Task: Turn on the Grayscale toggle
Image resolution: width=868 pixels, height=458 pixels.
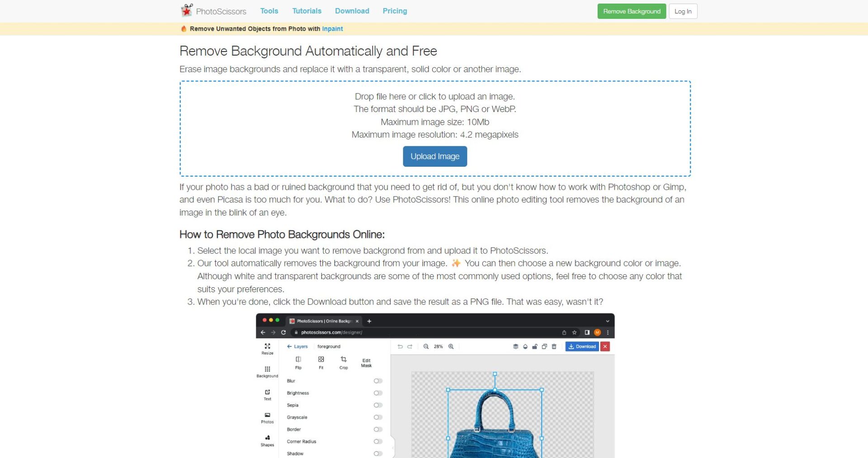Action: tap(378, 417)
